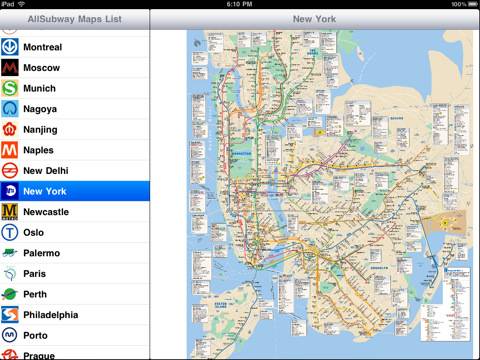Tap the Montreal metro logo icon
The height and width of the screenshot is (360, 480).
pyautogui.click(x=10, y=47)
